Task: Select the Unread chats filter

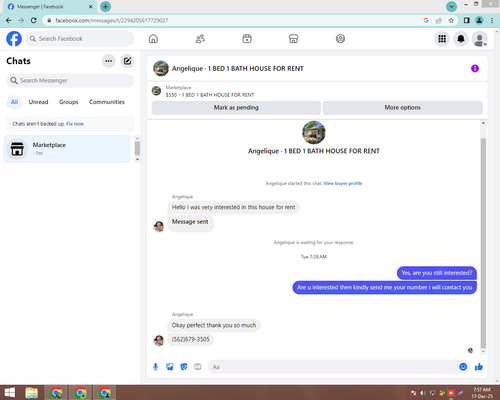Action: pos(38,102)
